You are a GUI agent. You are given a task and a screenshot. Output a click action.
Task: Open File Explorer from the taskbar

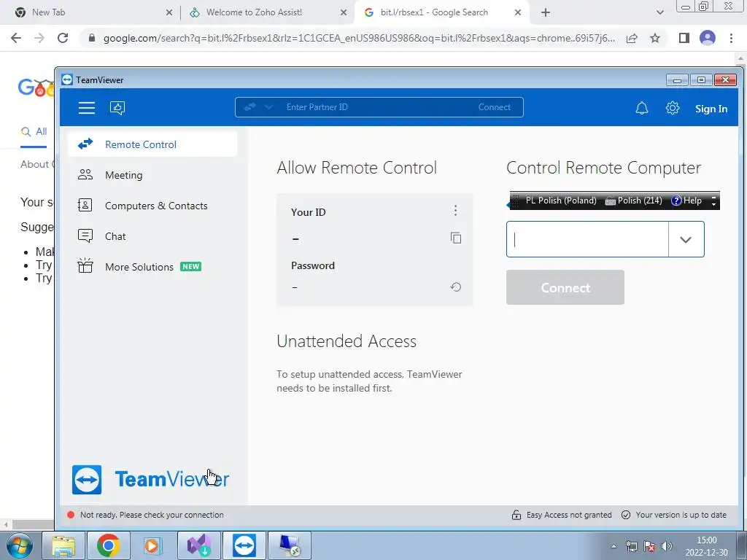point(63,545)
